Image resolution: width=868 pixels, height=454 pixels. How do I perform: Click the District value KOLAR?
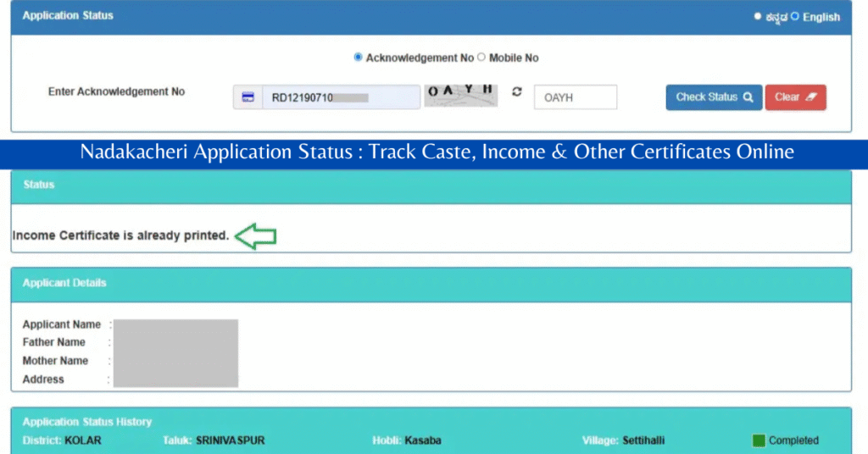(x=83, y=440)
